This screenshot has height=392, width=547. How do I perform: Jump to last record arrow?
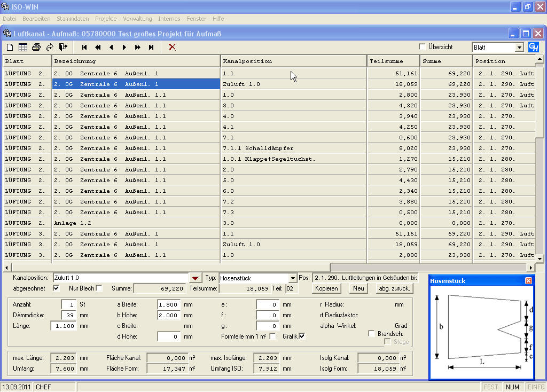click(x=151, y=47)
